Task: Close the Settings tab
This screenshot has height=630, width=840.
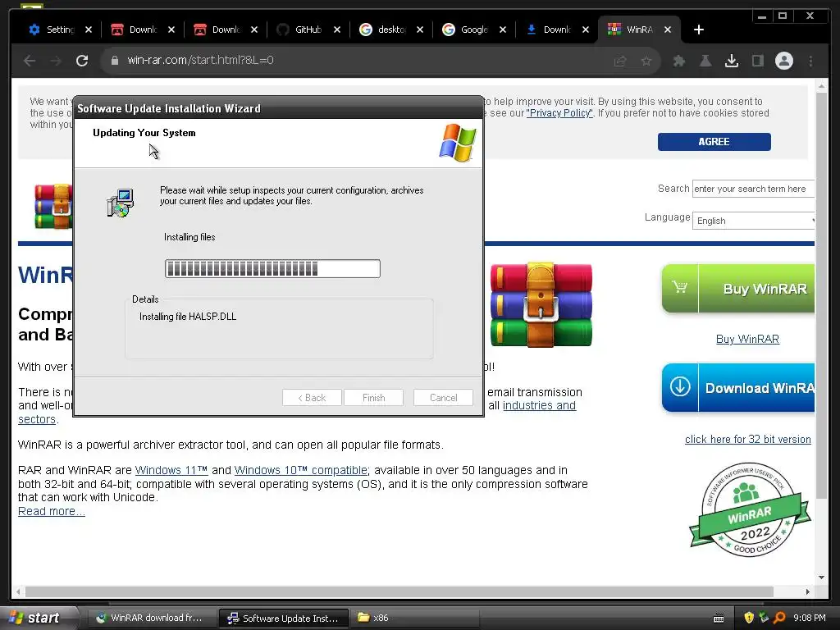Action: point(89,30)
